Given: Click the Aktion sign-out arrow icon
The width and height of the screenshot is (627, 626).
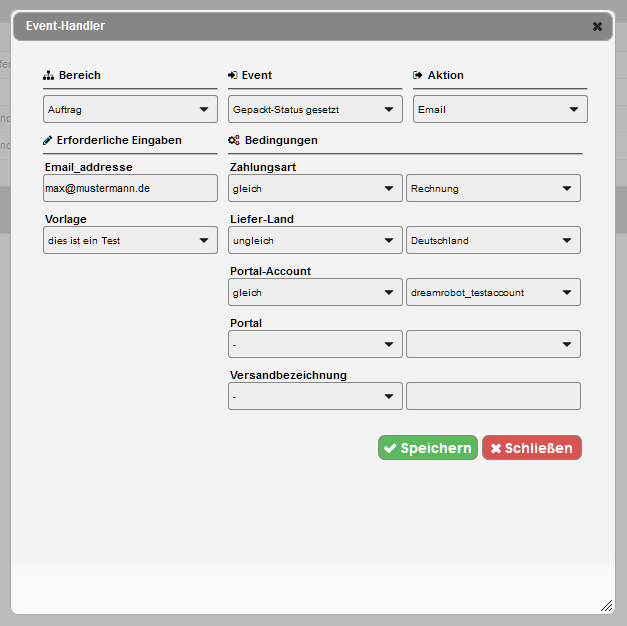Looking at the screenshot, I should tap(417, 75).
